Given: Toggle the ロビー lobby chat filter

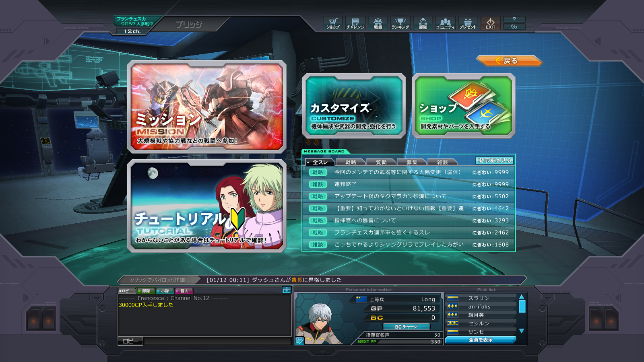Looking at the screenshot, I should (127, 291).
